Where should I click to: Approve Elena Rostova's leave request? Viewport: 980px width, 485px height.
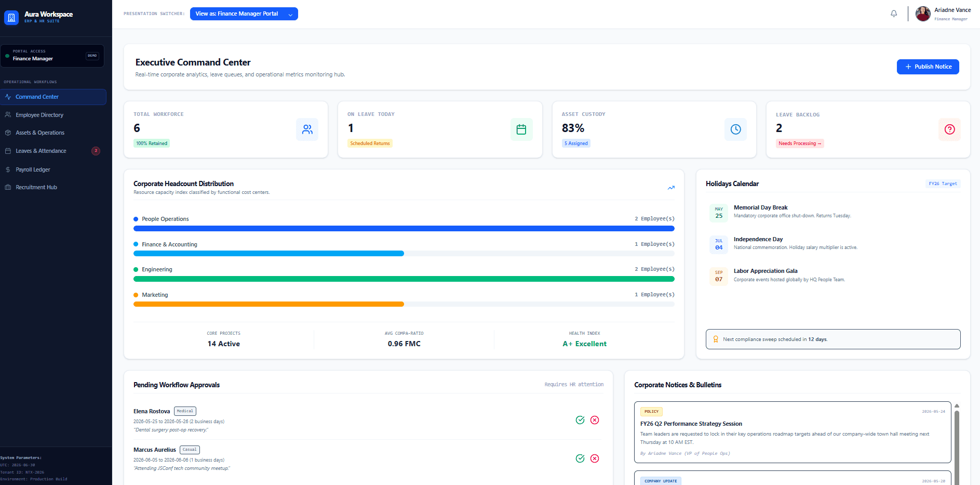point(580,420)
